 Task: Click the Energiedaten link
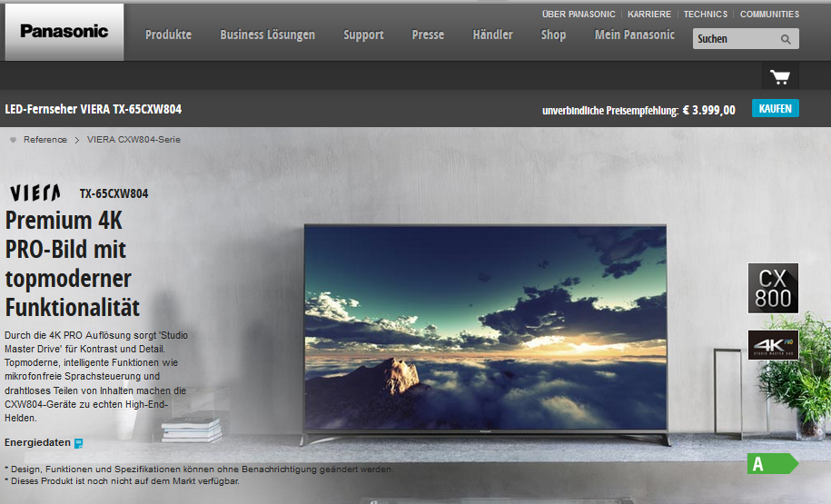click(37, 442)
